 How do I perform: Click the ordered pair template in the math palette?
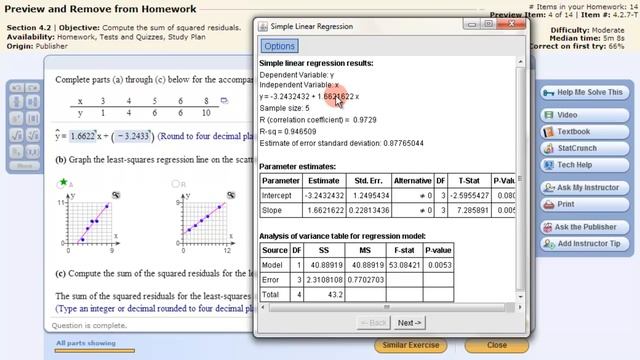[33, 152]
